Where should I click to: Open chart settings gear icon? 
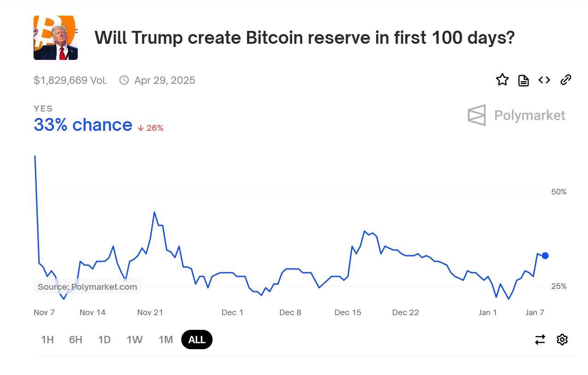click(x=562, y=340)
